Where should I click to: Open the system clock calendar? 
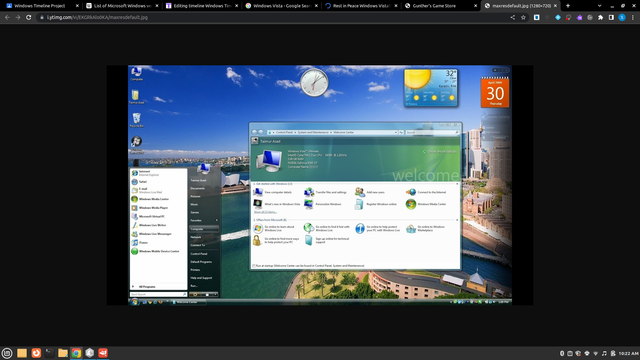click(x=628, y=353)
